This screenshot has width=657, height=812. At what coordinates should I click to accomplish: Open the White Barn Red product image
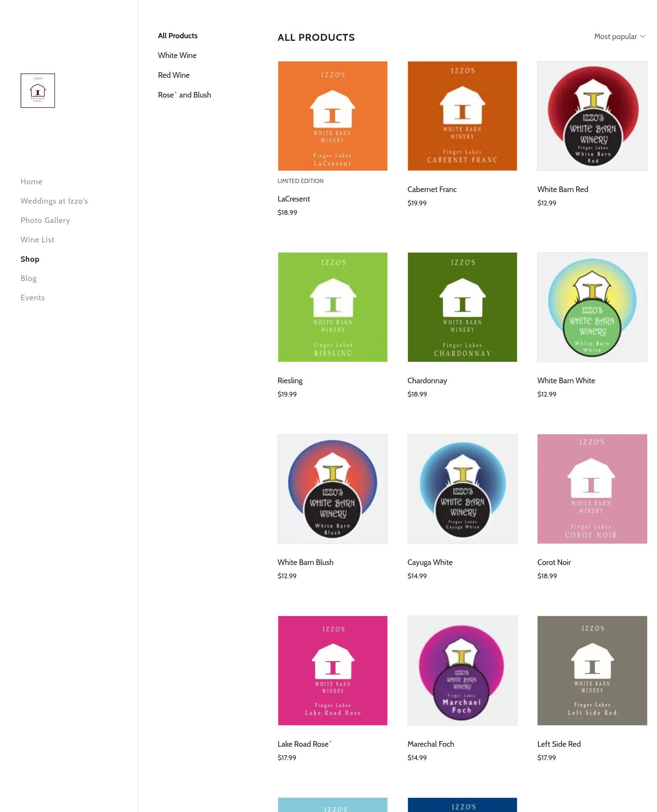[592, 116]
